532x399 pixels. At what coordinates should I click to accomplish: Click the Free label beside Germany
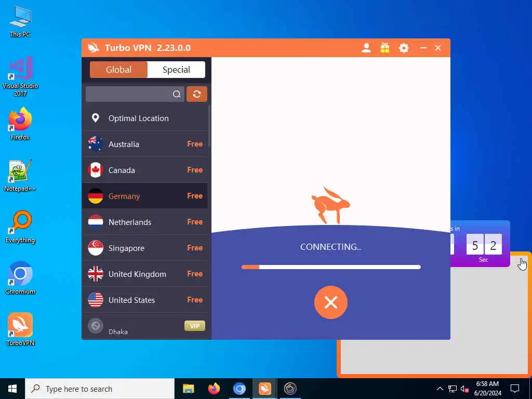tap(195, 196)
